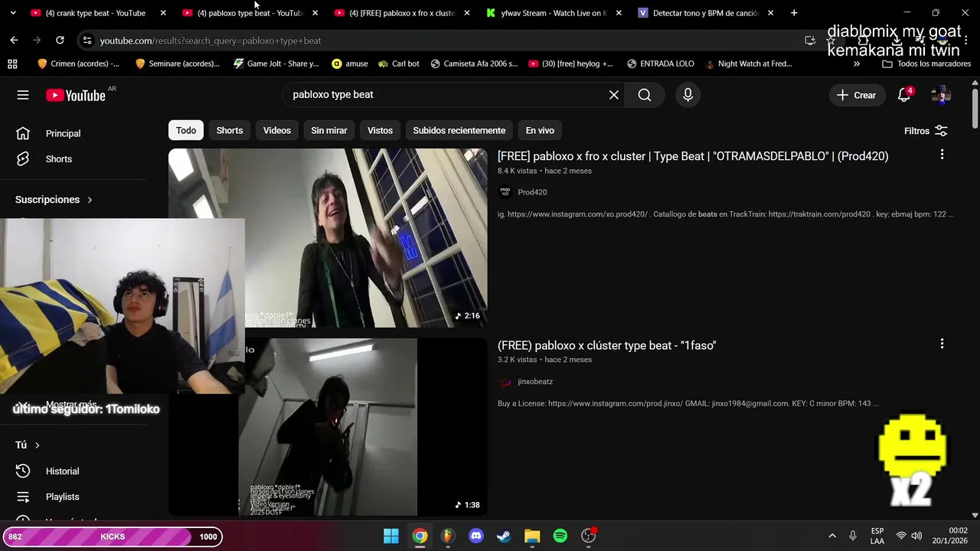Click the Crear button

click(x=856, y=95)
